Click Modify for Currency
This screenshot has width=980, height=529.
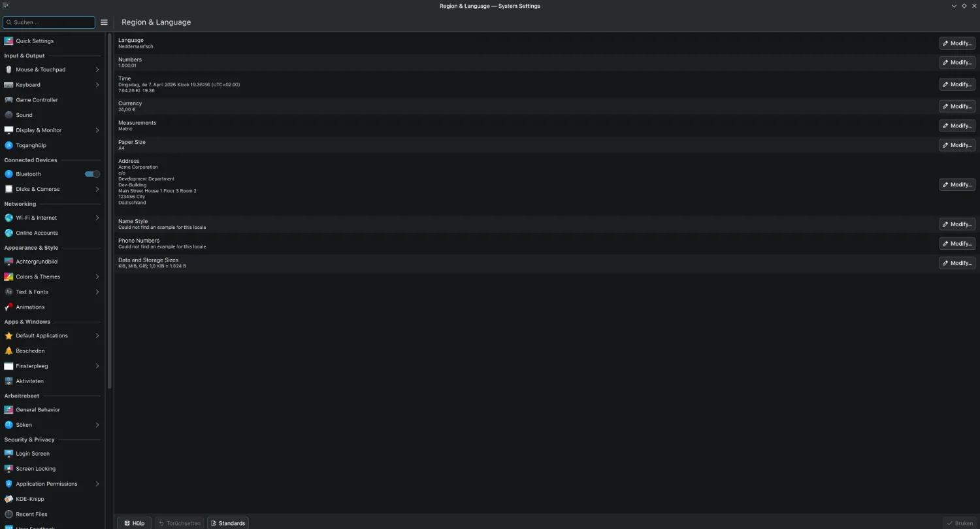(x=957, y=106)
